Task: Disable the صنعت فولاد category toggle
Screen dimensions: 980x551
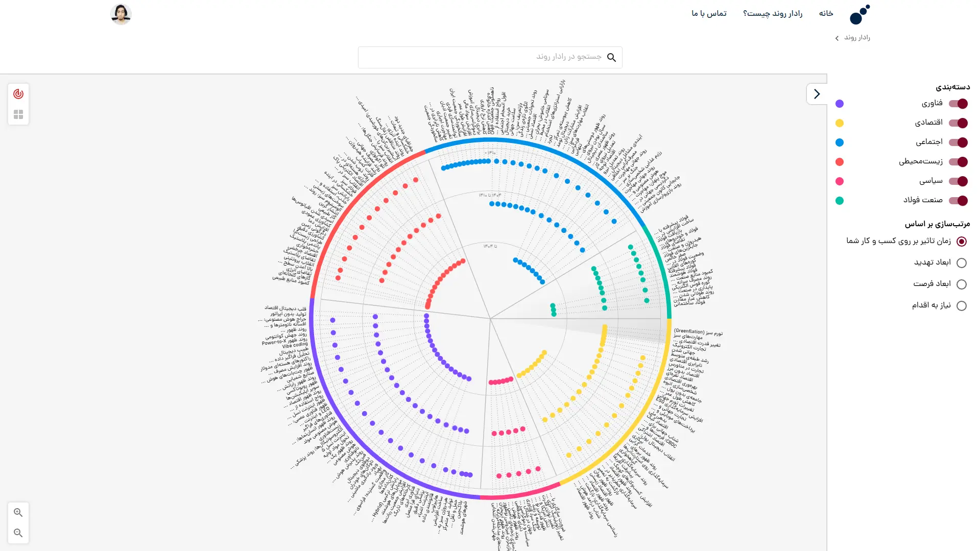Action: (x=959, y=200)
